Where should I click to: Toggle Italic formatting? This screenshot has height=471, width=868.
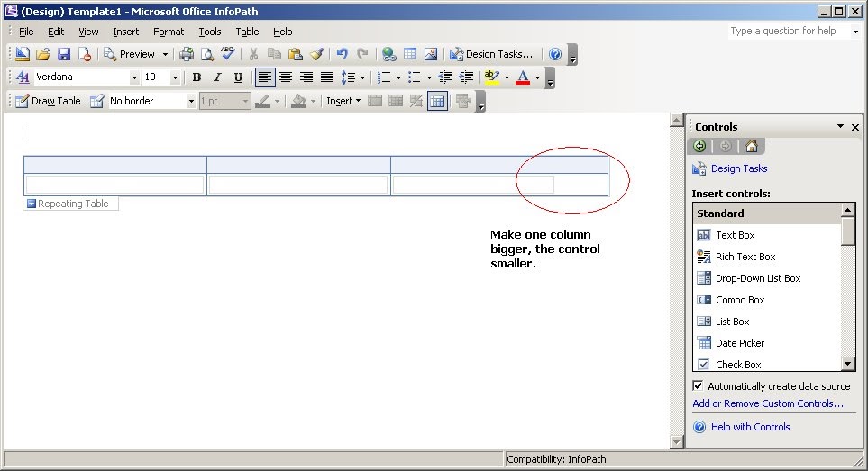(217, 77)
